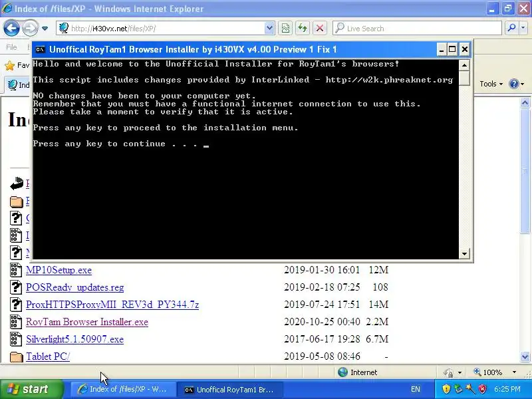
Task: Switch to Index of /files/XP taskbar button
Action: pos(123,389)
